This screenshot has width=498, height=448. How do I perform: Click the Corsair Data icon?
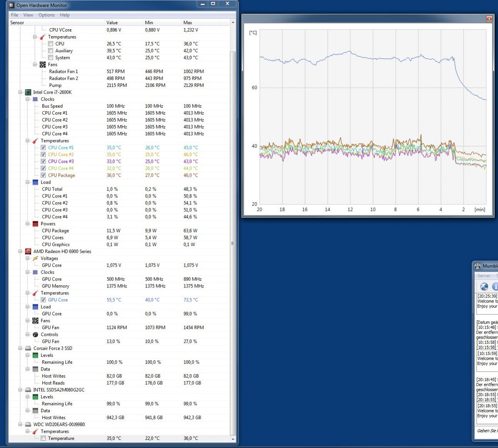tap(35, 369)
